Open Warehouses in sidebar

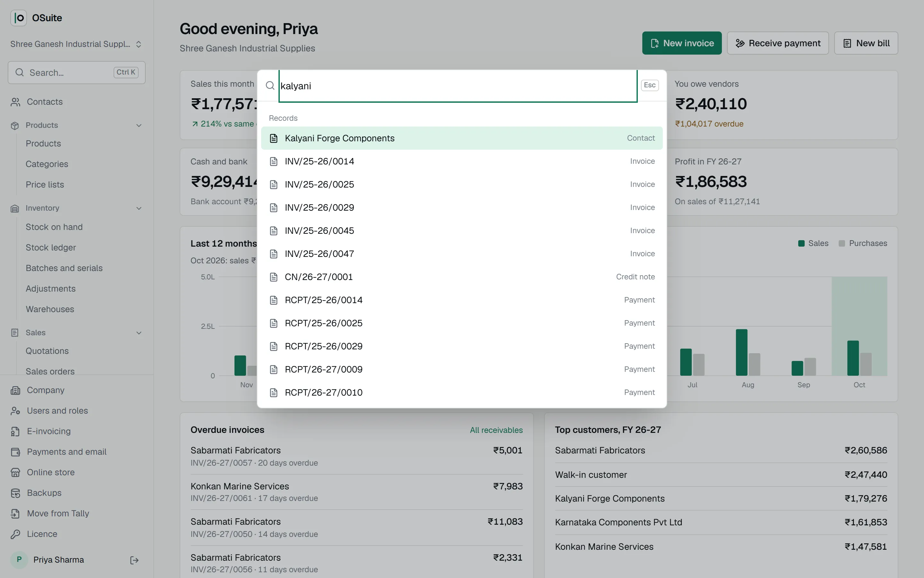point(50,309)
